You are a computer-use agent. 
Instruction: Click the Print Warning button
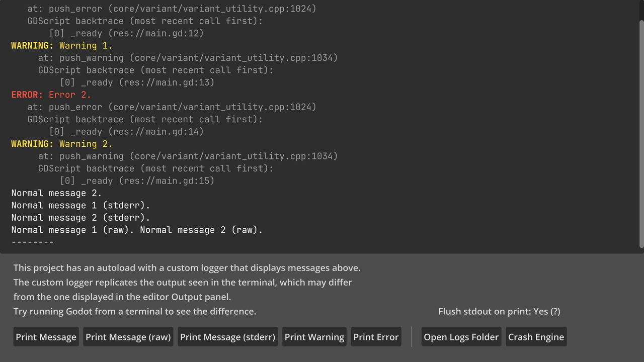[314, 337]
